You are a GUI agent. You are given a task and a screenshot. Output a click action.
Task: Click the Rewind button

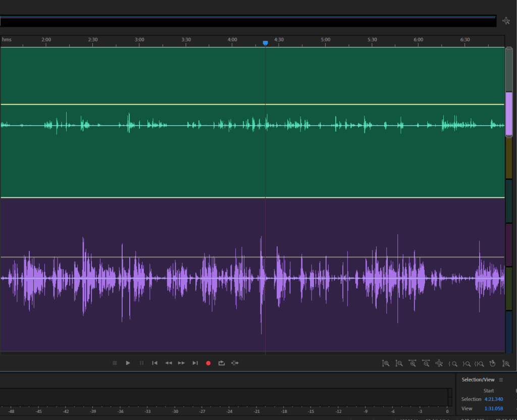(x=169, y=363)
